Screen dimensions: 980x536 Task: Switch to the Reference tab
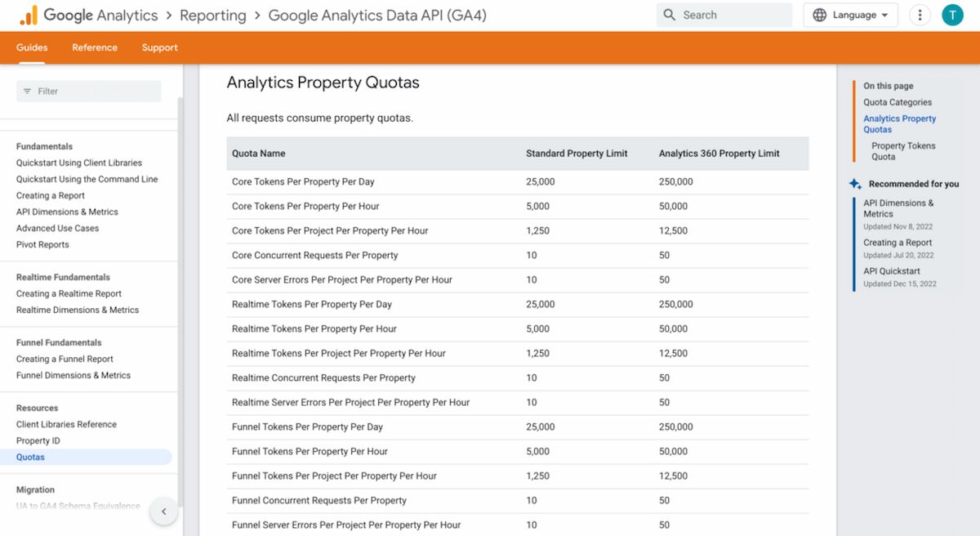tap(95, 47)
